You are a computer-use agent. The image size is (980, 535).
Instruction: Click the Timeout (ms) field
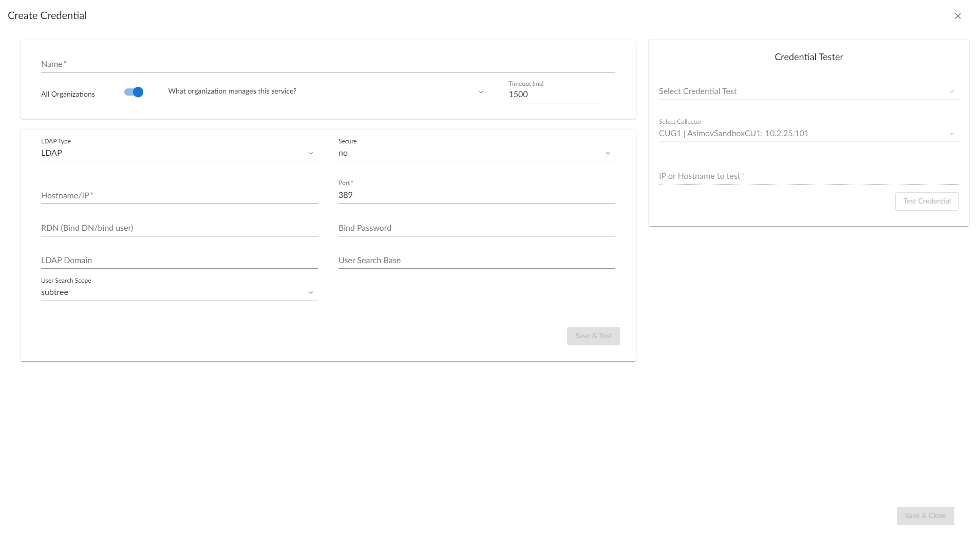click(x=554, y=95)
